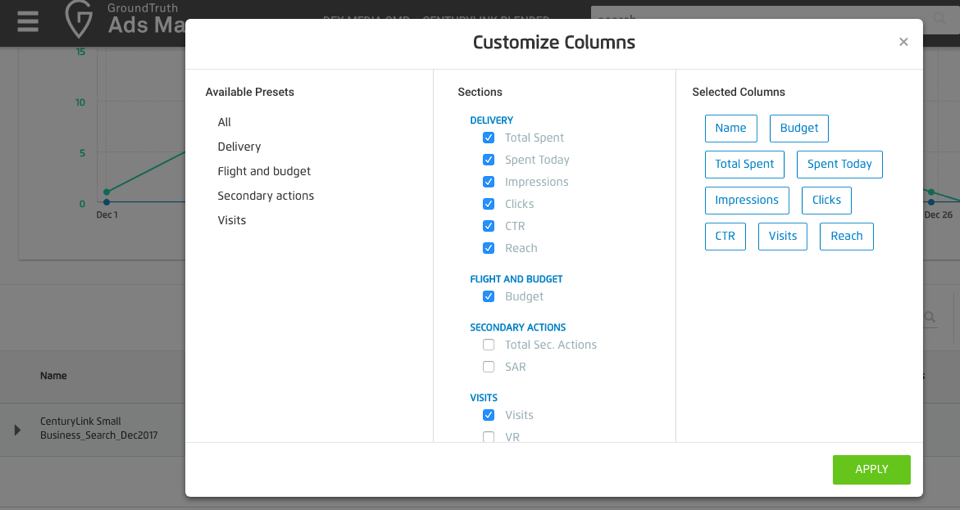The image size is (960, 510).
Task: Click the search magnifier icon in header
Action: (940, 18)
